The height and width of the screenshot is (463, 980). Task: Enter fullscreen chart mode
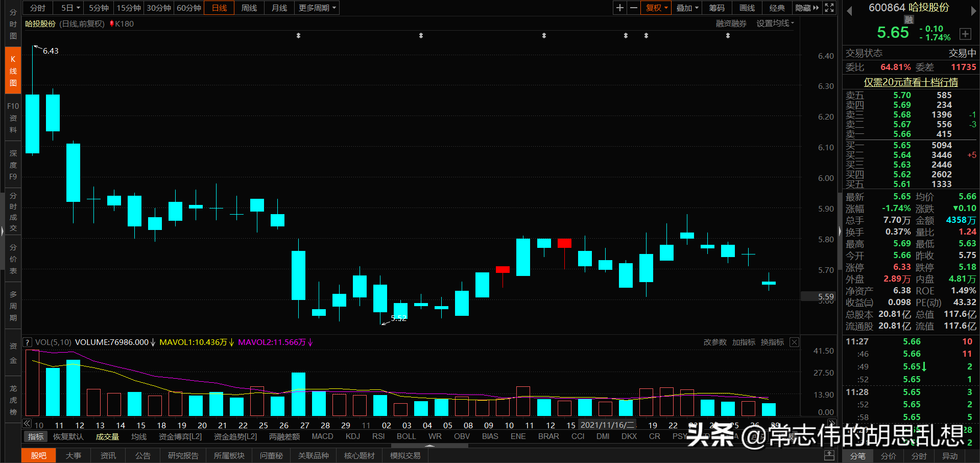coord(829,8)
